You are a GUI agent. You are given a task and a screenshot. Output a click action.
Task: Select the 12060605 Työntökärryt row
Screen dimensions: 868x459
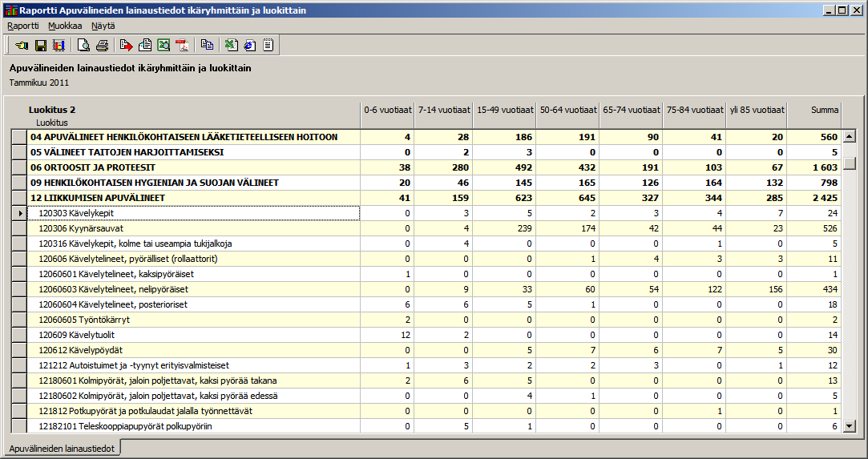[x=194, y=320]
